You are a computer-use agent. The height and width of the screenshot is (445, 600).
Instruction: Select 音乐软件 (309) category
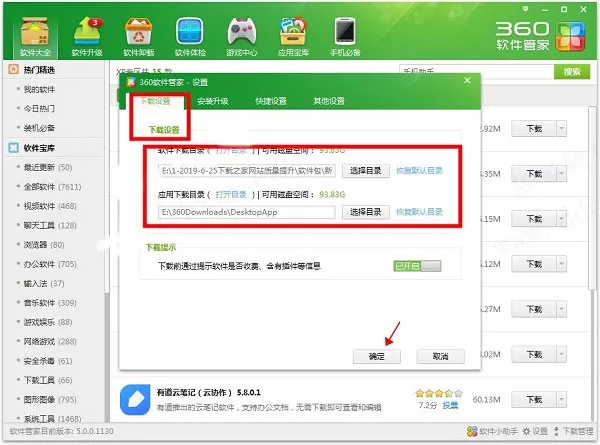[50, 303]
